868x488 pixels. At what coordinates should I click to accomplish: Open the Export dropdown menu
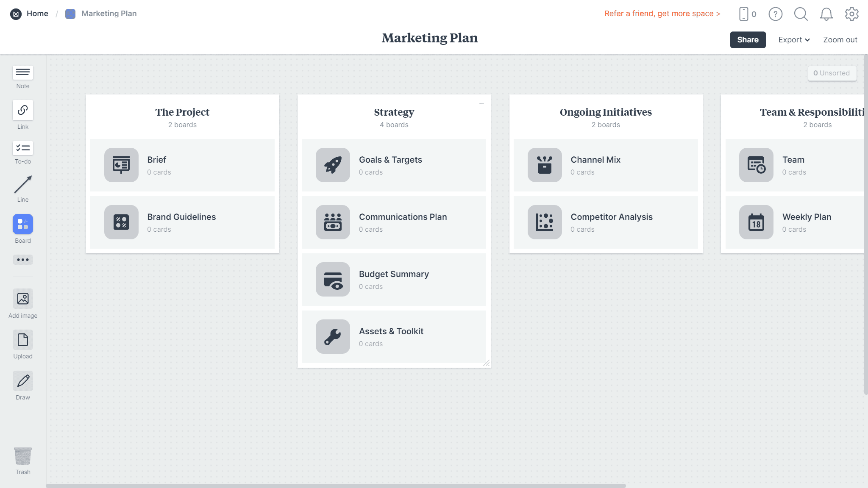click(x=794, y=40)
